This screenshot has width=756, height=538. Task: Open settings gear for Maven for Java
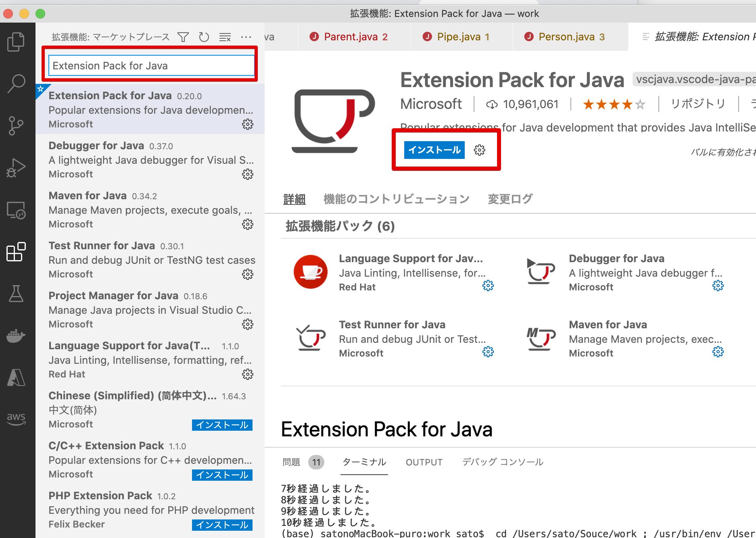click(247, 224)
